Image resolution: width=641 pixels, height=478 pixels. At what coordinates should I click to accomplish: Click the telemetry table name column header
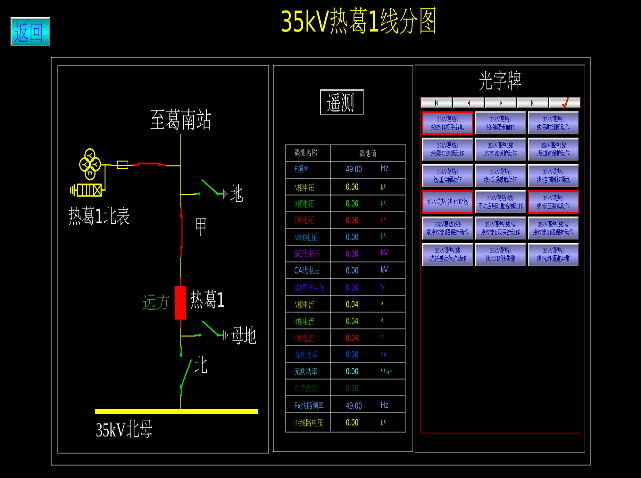pyautogui.click(x=306, y=153)
